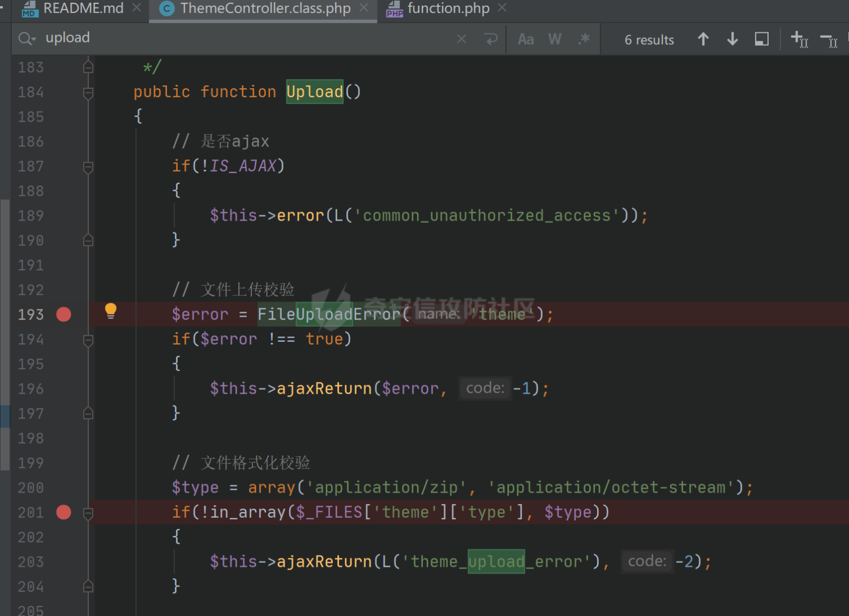
Task: Jump to next search occurrence arrow
Action: click(x=732, y=39)
